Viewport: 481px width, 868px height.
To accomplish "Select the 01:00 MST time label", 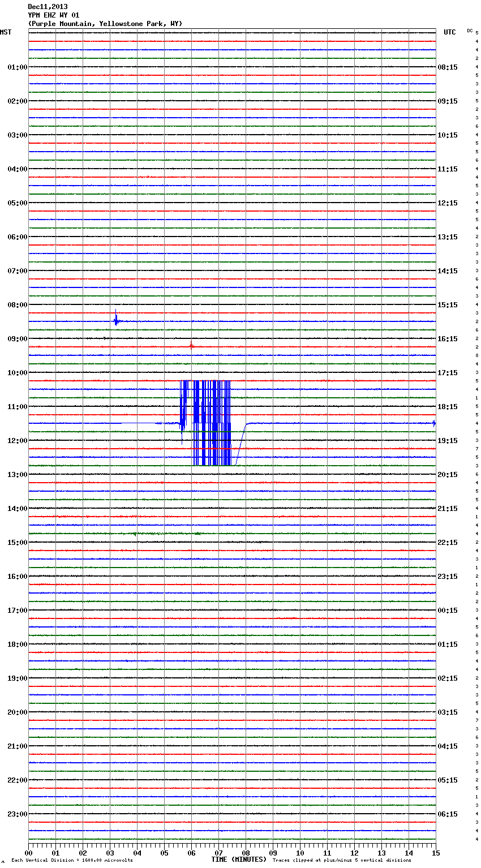I will (x=18, y=67).
